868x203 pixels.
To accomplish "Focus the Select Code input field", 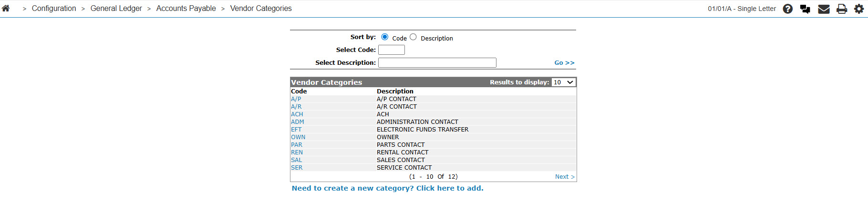I will pyautogui.click(x=392, y=50).
